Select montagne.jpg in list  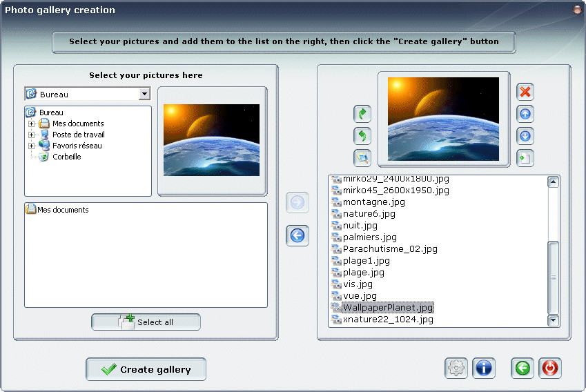pos(373,202)
